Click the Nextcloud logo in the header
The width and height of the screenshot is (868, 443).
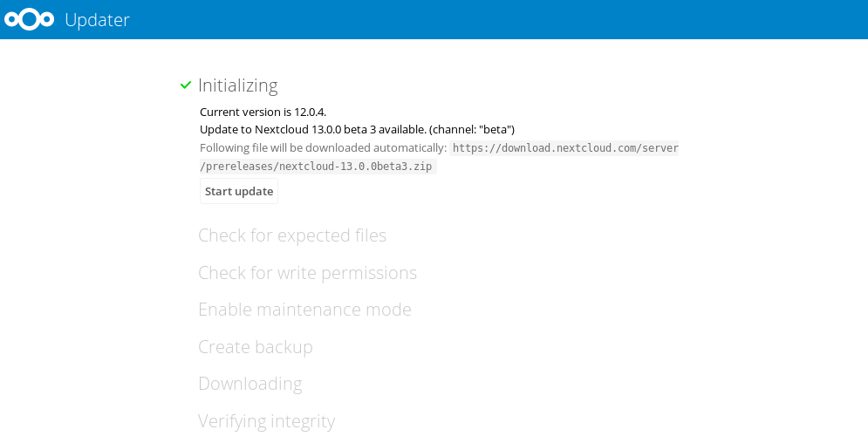click(x=30, y=19)
